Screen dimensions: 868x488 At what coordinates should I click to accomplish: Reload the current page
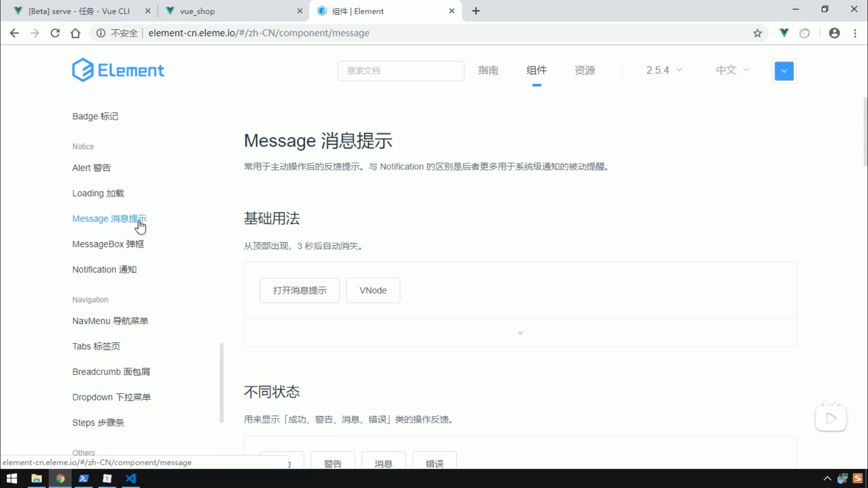coord(55,33)
